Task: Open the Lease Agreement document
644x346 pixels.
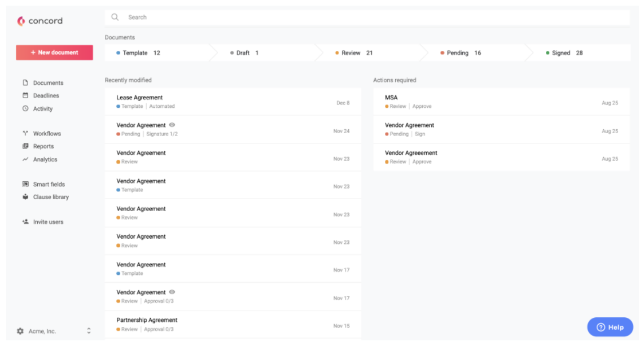Action: point(233,102)
